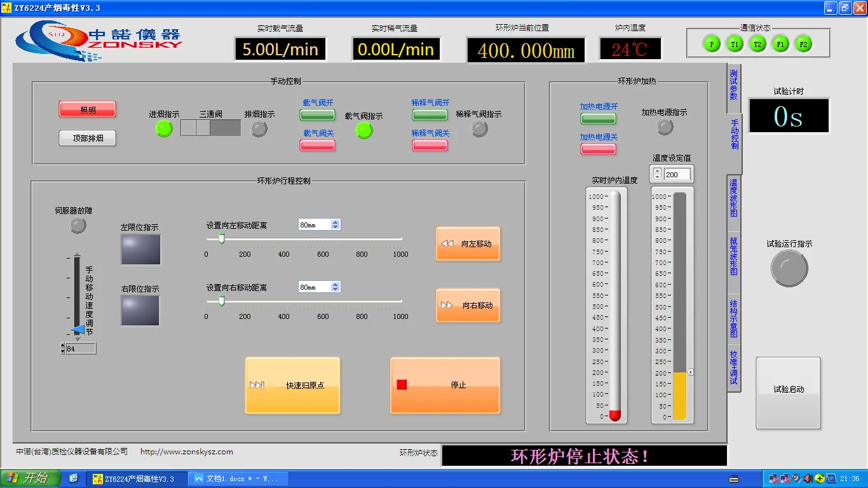Switch to the 温度波形图 tab

click(734, 198)
